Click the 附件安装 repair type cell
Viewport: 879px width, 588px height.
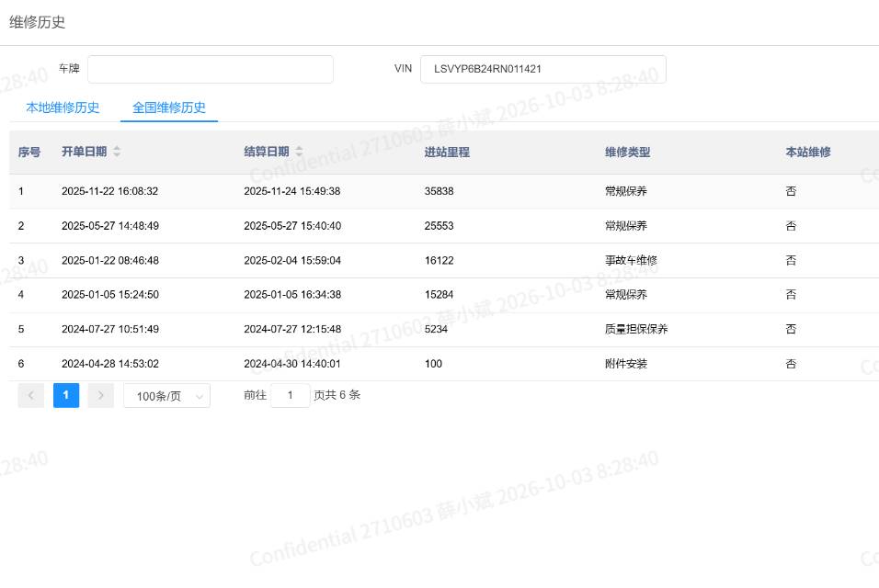pos(625,364)
